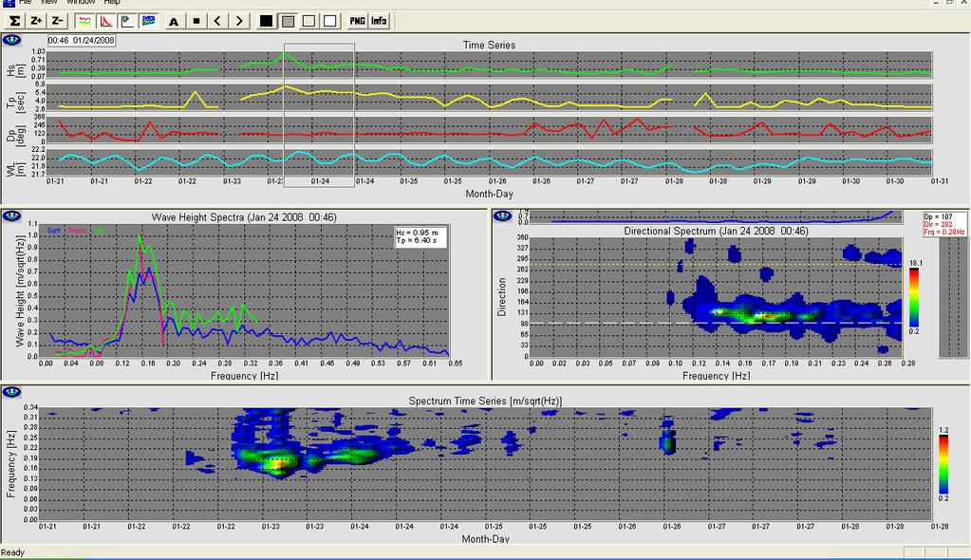971x560 pixels.
Task: Click the Ready status bar text
Action: click(13, 552)
